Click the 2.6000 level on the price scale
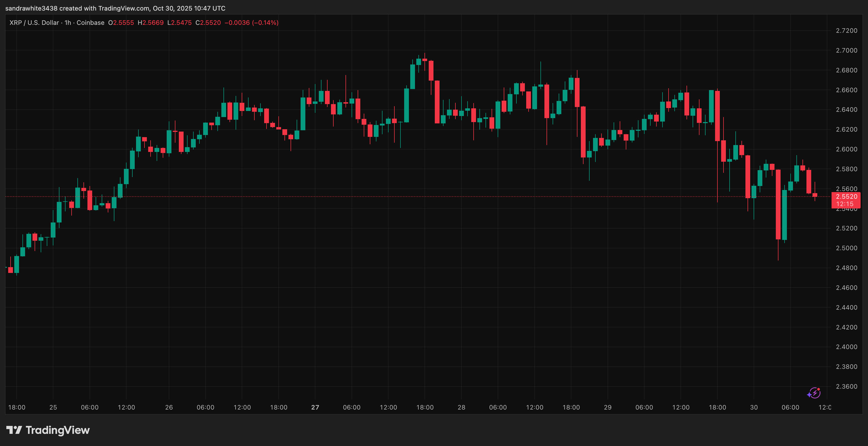The image size is (868, 446). 847,149
